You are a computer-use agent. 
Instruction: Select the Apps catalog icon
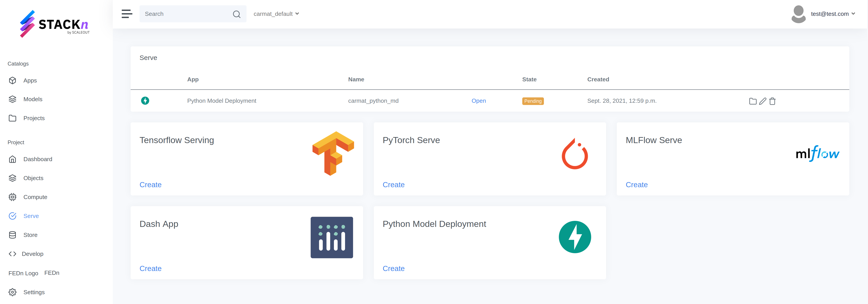(x=12, y=80)
